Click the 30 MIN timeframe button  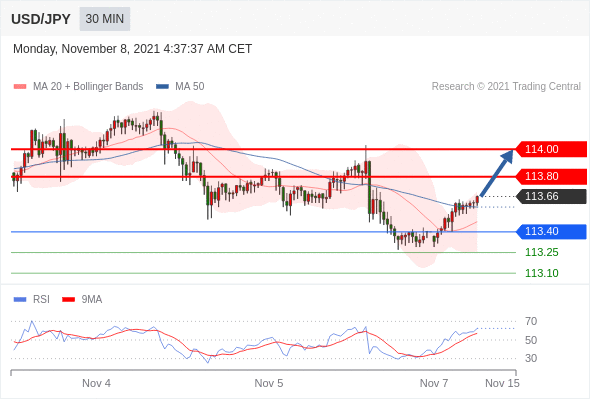coord(105,19)
